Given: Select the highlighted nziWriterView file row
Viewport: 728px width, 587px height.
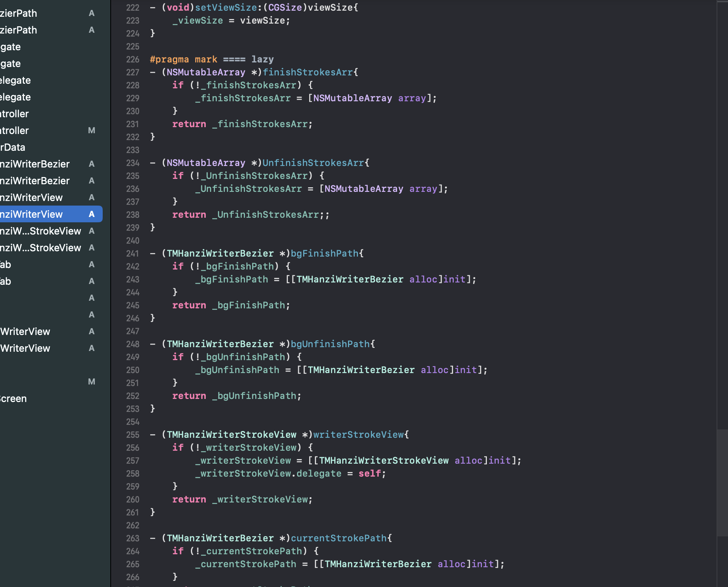Looking at the screenshot, I should 51,214.
